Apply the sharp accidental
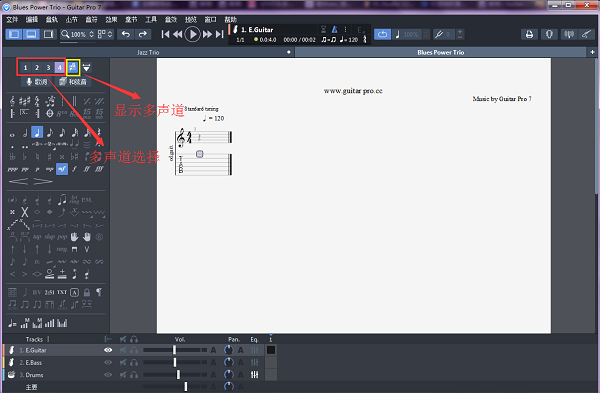The height and width of the screenshot is (393, 600). (x=49, y=157)
